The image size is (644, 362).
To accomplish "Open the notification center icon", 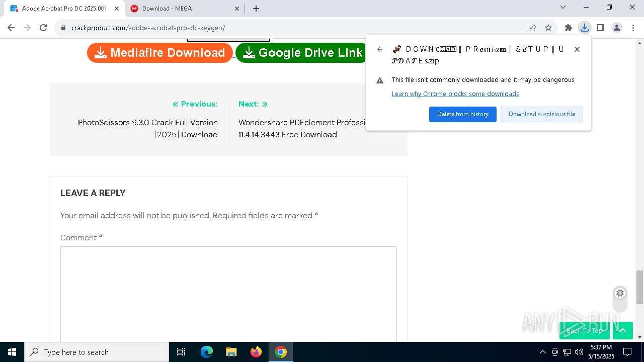I will coord(627,352).
